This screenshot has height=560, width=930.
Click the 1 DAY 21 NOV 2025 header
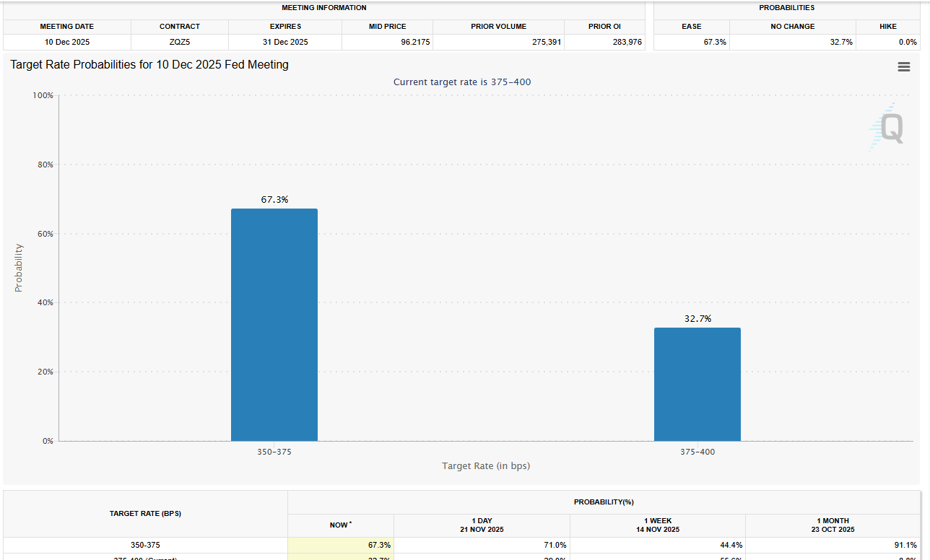click(481, 525)
